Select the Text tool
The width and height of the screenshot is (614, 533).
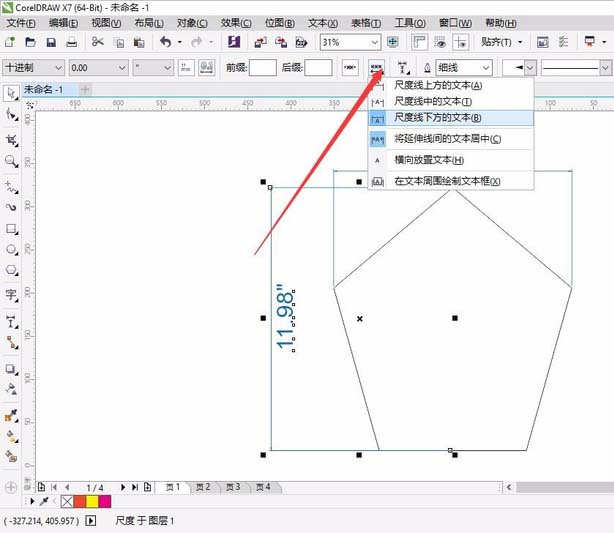(11, 295)
